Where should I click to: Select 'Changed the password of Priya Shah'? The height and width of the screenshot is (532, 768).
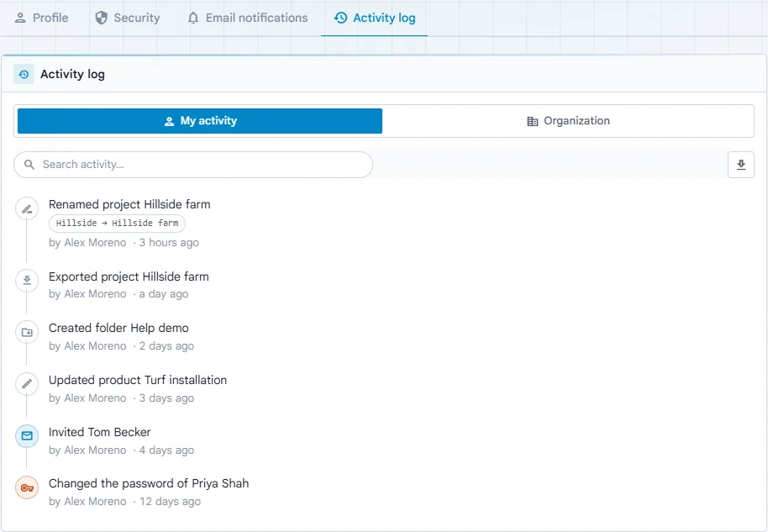tap(149, 483)
